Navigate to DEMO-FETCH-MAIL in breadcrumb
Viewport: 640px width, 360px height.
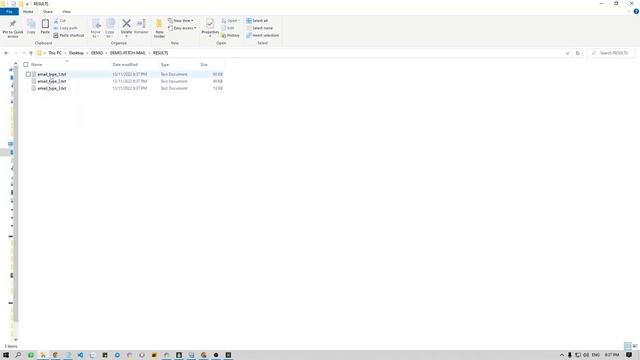(128, 53)
